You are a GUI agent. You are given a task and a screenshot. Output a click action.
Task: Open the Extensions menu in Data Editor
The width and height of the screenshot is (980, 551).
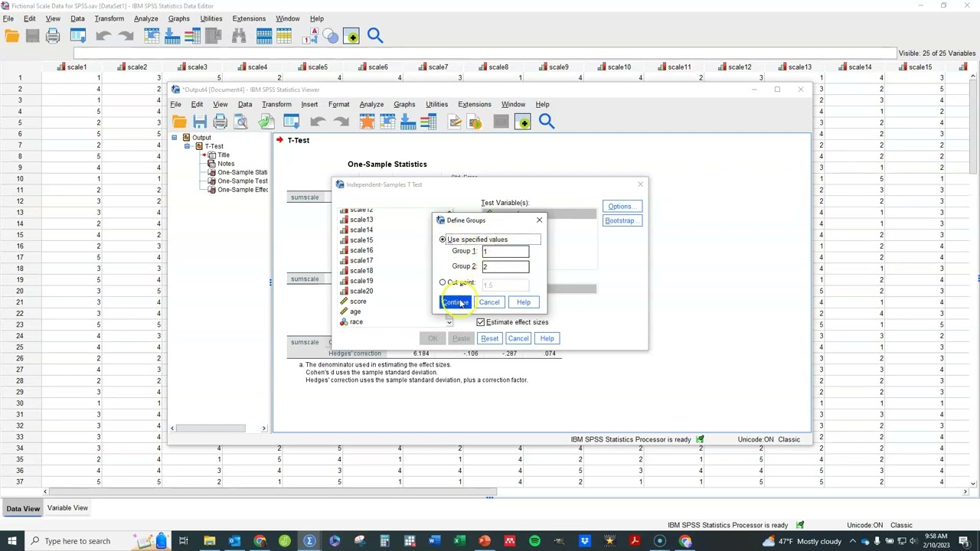[249, 18]
